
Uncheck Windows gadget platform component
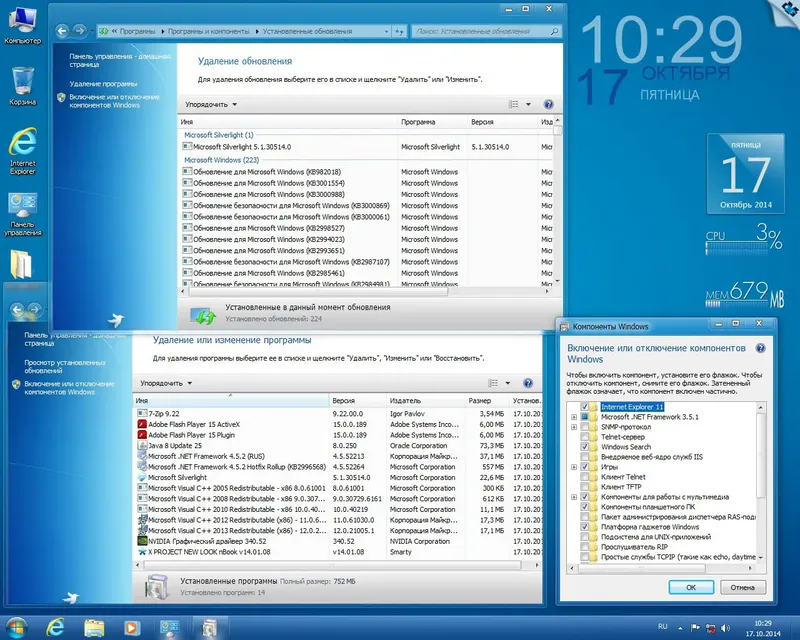click(x=585, y=527)
